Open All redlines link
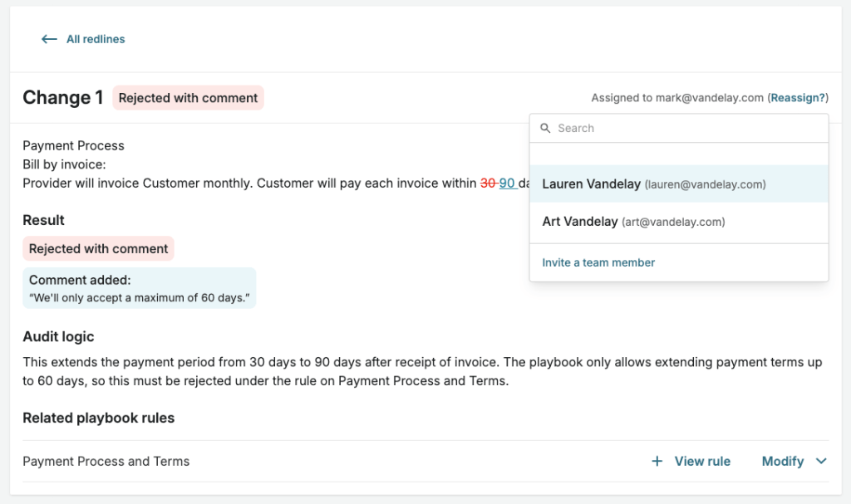 (x=96, y=39)
